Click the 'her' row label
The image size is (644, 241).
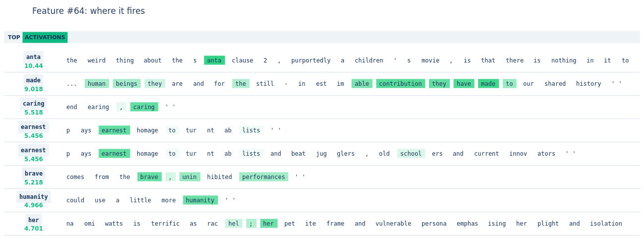point(34,220)
